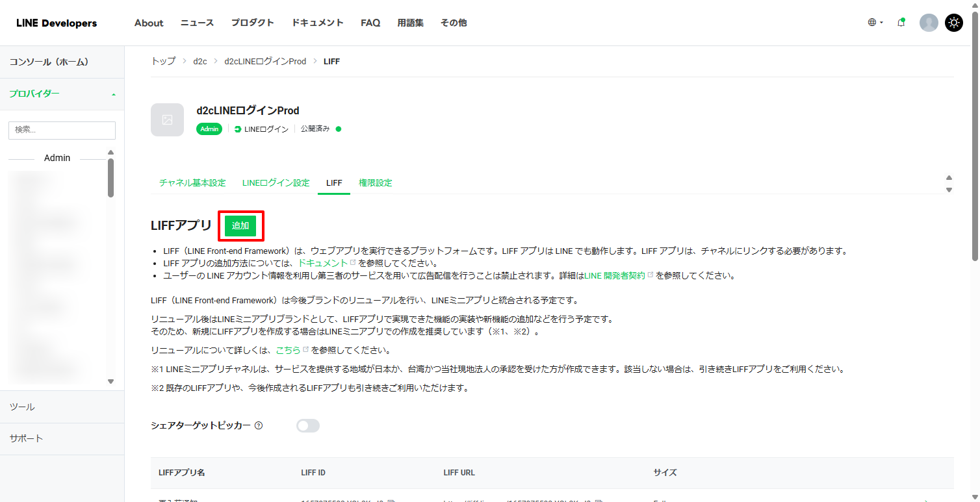
Task: Click the LIFF URL column header
Action: 459,473
